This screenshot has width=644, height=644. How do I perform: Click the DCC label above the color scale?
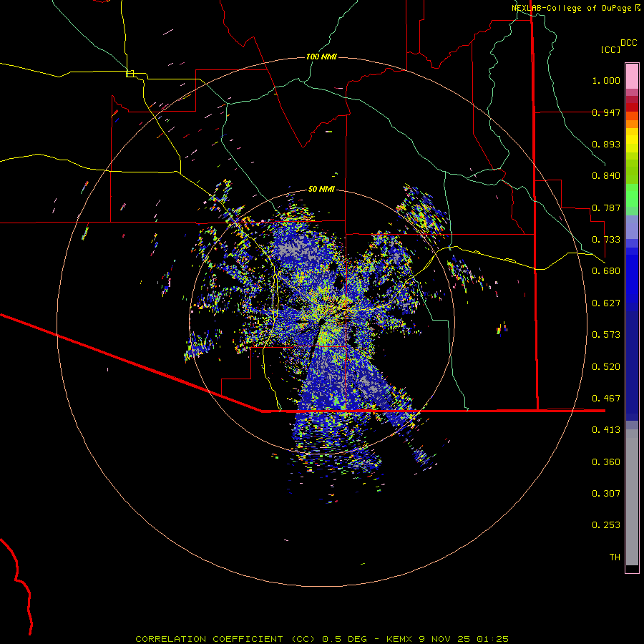coord(628,43)
